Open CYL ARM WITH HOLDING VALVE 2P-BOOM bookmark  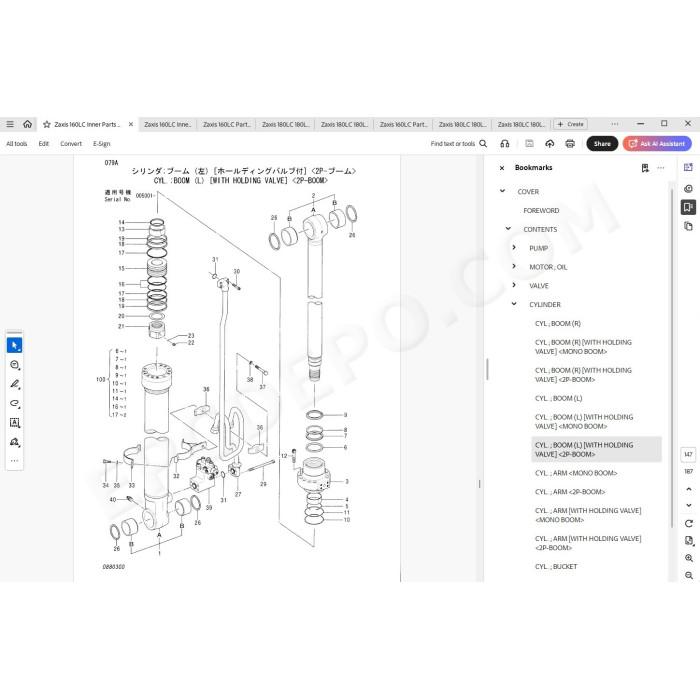(x=588, y=543)
